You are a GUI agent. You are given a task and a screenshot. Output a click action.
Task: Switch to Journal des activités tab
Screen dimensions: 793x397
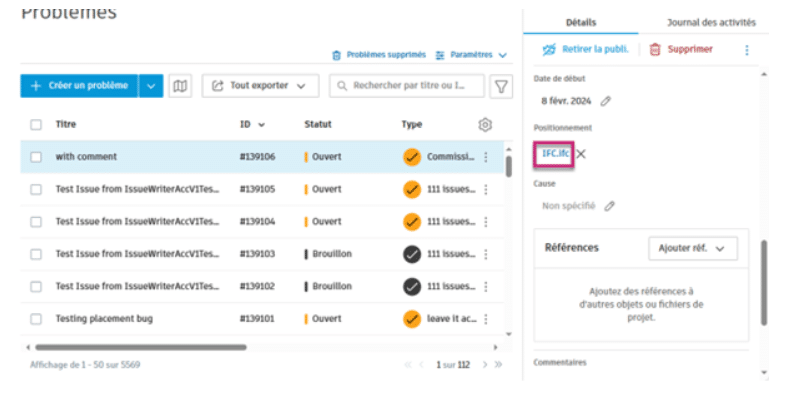[x=711, y=22]
